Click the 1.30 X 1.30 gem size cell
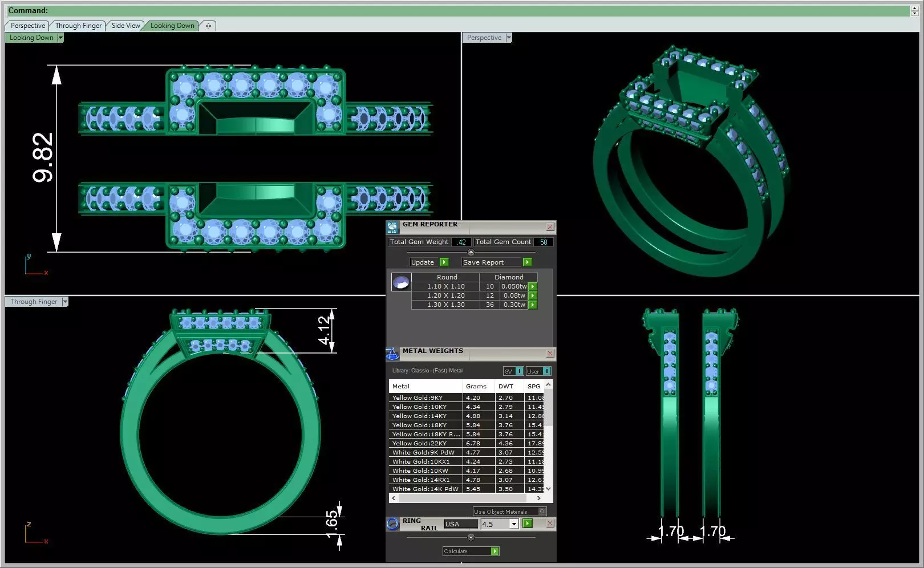This screenshot has height=568, width=924. (x=446, y=305)
